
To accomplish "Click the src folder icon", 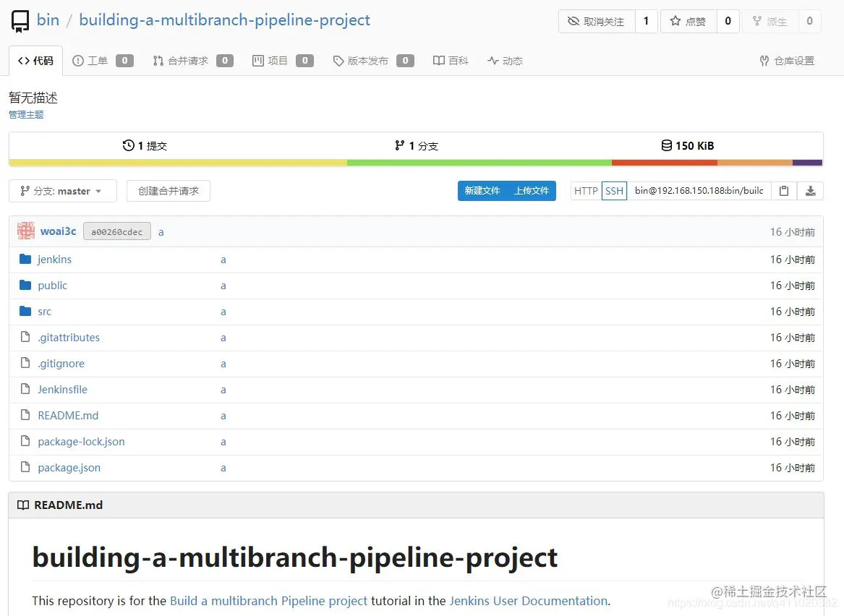I will [25, 310].
